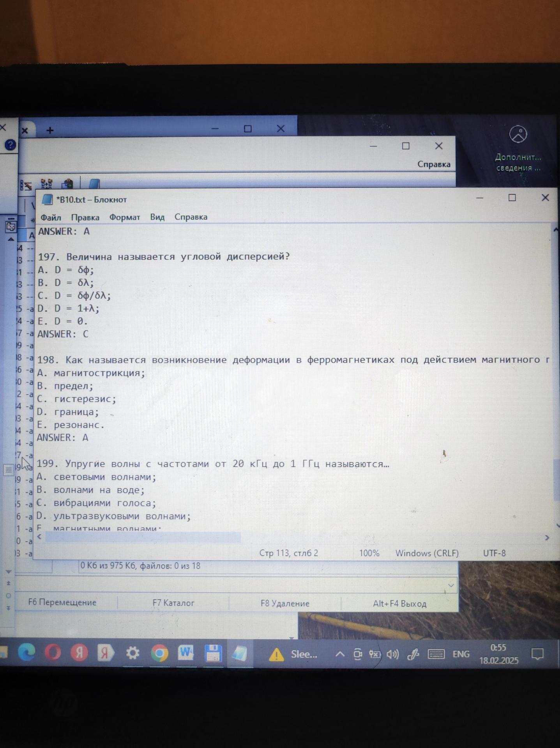
Task: Open Microsoft Word from the taskbar
Action: click(x=185, y=653)
